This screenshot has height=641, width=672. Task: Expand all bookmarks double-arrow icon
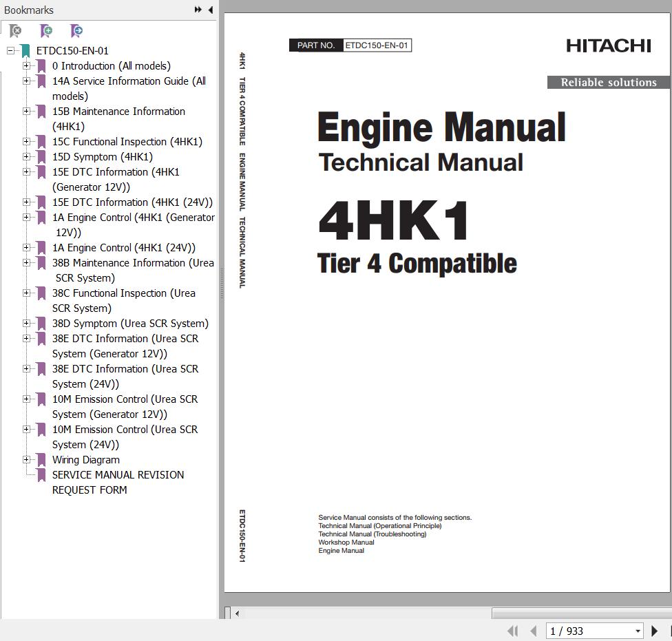(198, 10)
